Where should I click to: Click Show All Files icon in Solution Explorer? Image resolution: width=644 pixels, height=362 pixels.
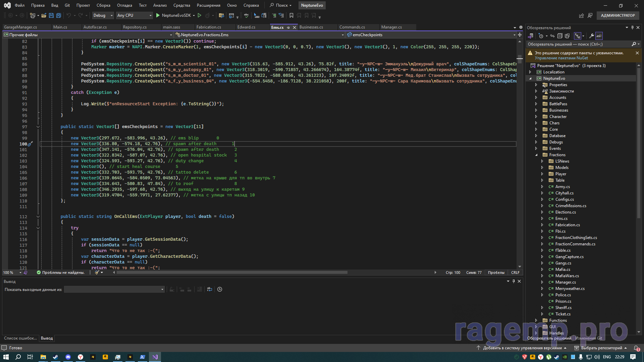[567, 36]
